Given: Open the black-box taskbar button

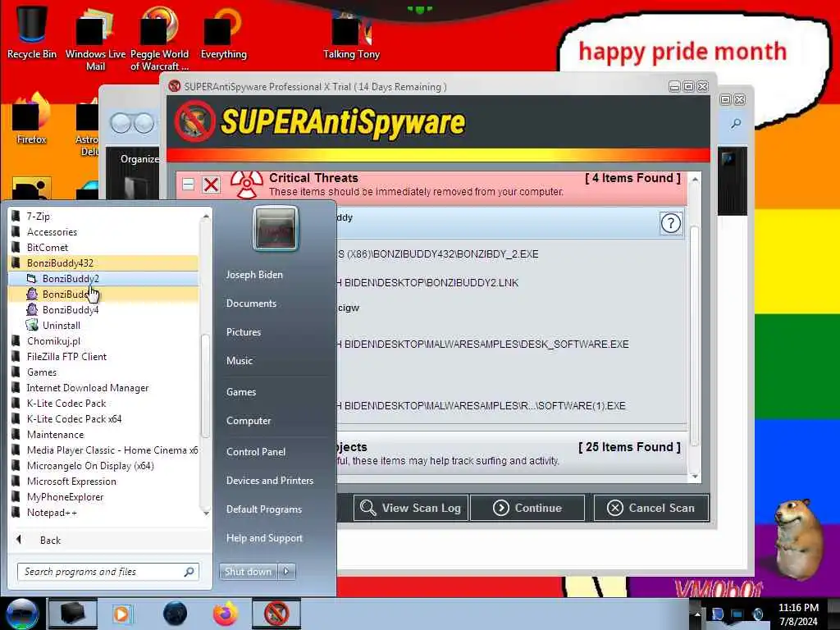Looking at the screenshot, I should (x=72, y=614).
